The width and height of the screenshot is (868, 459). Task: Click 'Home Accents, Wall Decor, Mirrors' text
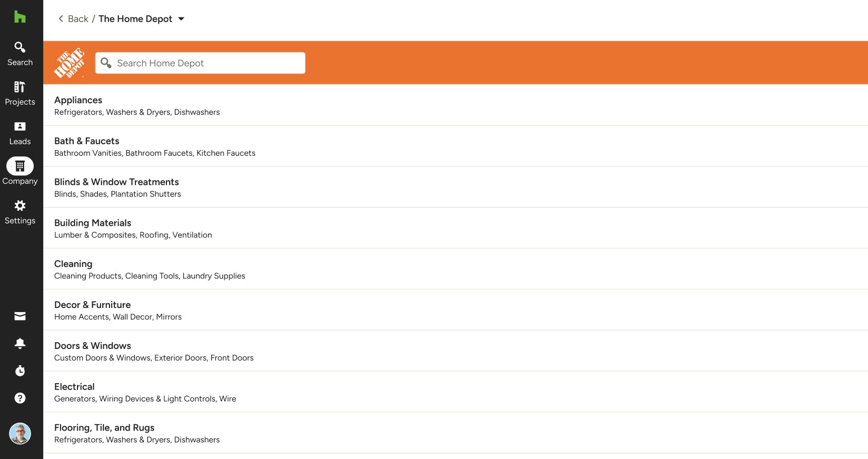coord(118,317)
